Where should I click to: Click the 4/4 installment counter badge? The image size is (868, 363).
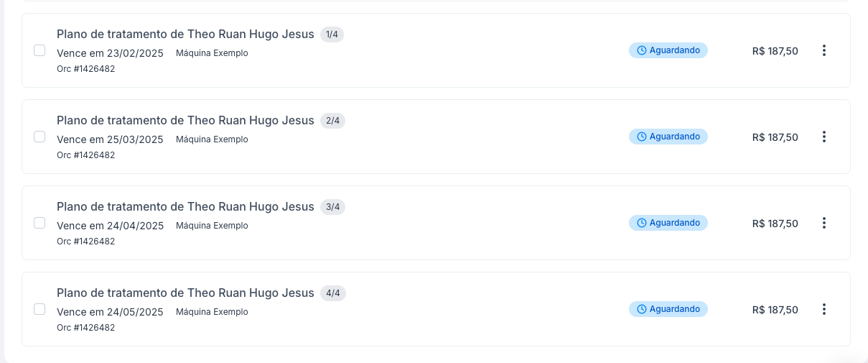click(333, 293)
